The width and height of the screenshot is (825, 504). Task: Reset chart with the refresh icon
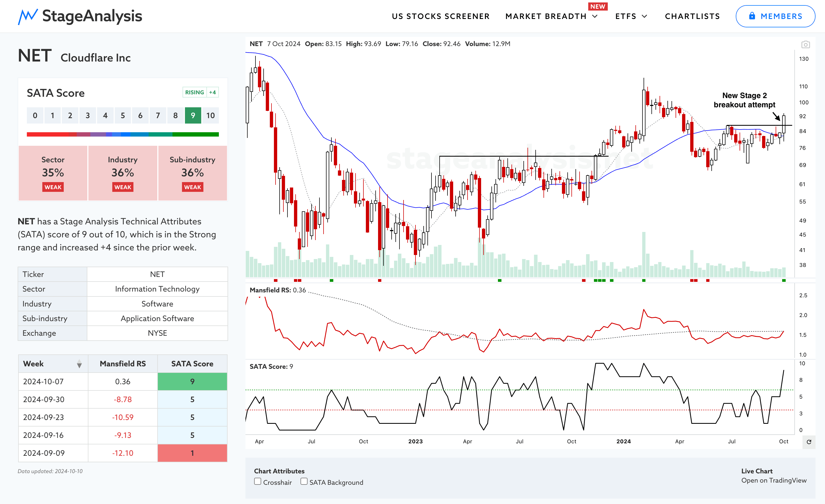tap(809, 442)
